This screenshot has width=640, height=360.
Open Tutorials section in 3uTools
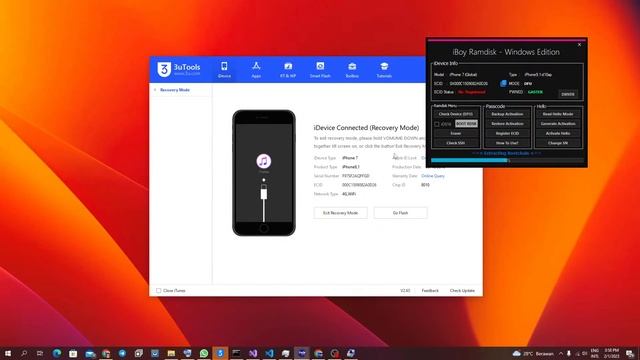tap(384, 69)
